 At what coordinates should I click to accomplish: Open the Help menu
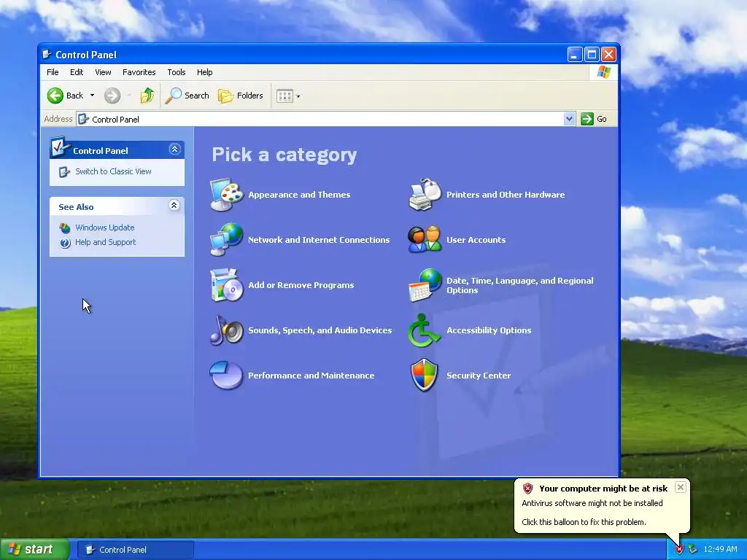click(x=205, y=72)
